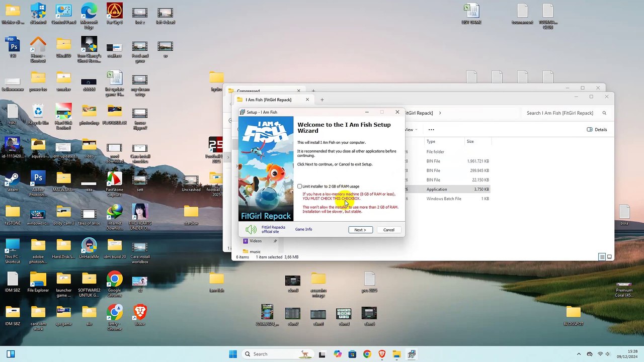Screen dimensions: 644x362
Task: Open the Videos folder in sidebar
Action: click(256, 241)
